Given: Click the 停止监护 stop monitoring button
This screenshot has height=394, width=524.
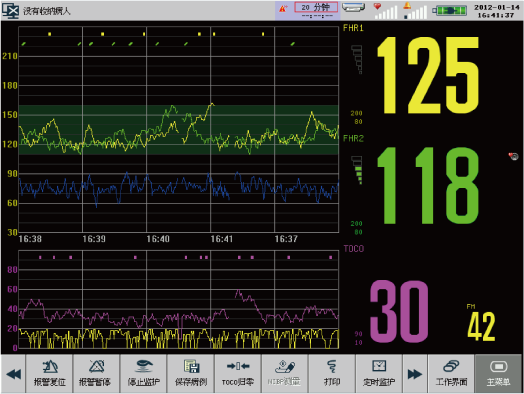Looking at the screenshot, I should 143,373.
